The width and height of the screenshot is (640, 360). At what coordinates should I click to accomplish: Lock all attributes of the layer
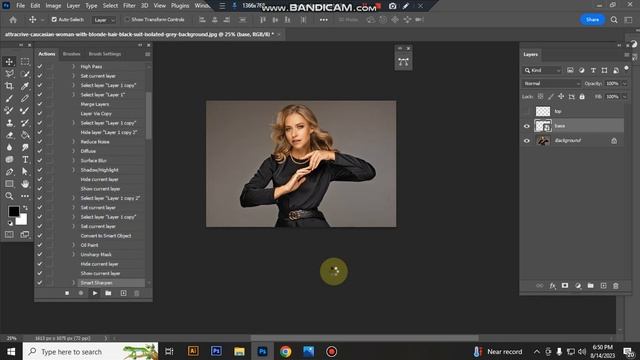pyautogui.click(x=582, y=97)
